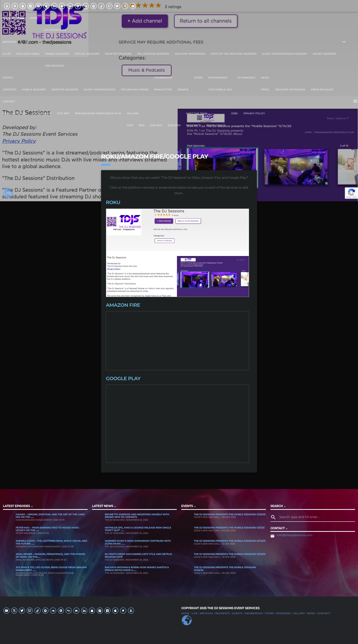The height and width of the screenshot is (644, 358).
Task: Open the RSS feed icon in the footer
Action: point(61,610)
